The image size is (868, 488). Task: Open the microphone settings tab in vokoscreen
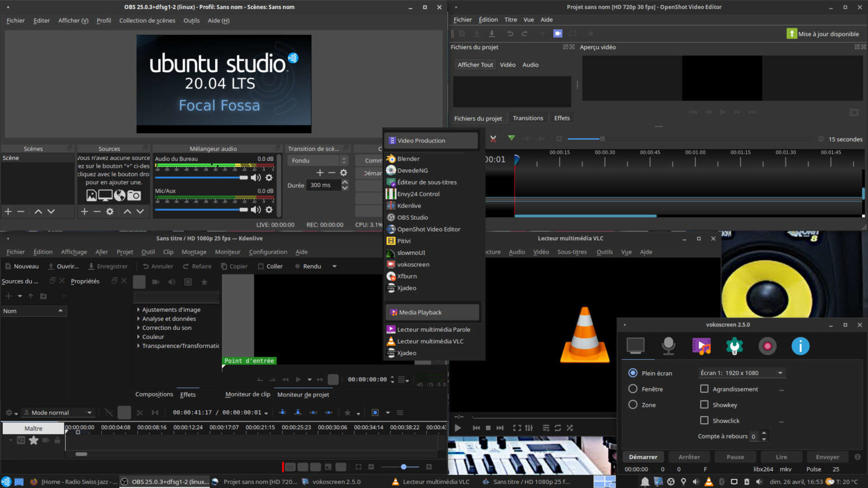669,346
